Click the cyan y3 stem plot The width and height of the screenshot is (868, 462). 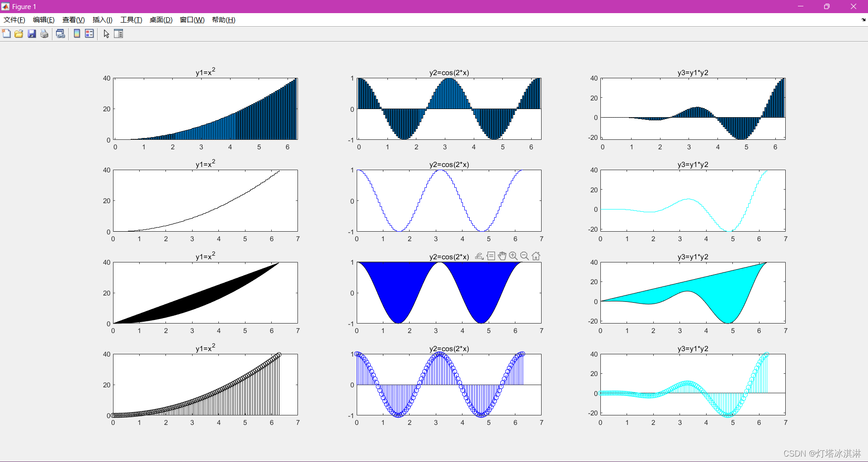pyautogui.click(x=693, y=385)
